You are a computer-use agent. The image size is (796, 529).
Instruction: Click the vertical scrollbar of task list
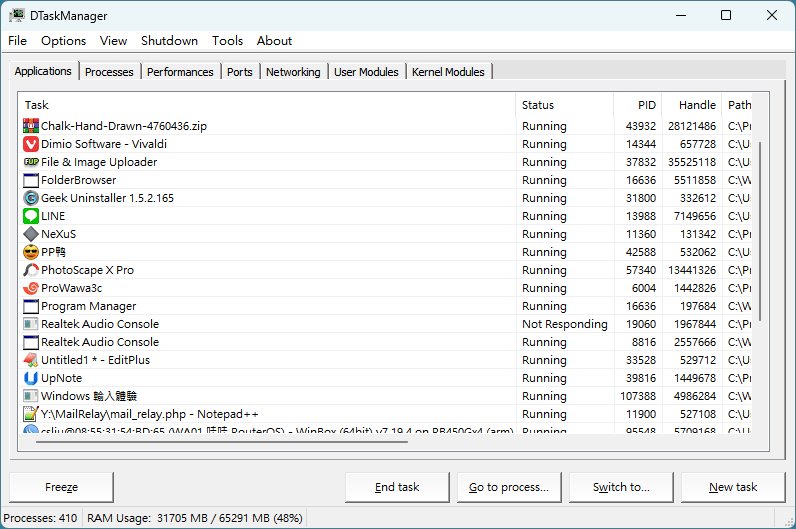pyautogui.click(x=761, y=230)
